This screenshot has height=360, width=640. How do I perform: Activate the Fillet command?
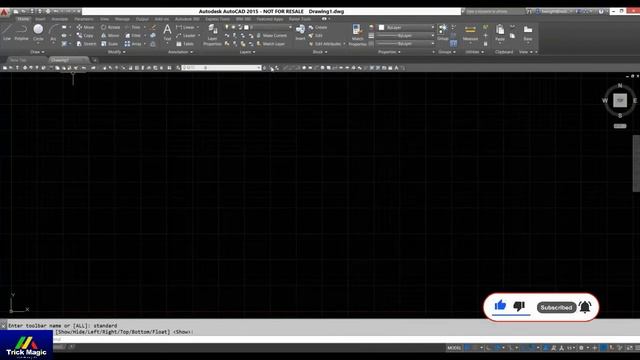click(133, 36)
